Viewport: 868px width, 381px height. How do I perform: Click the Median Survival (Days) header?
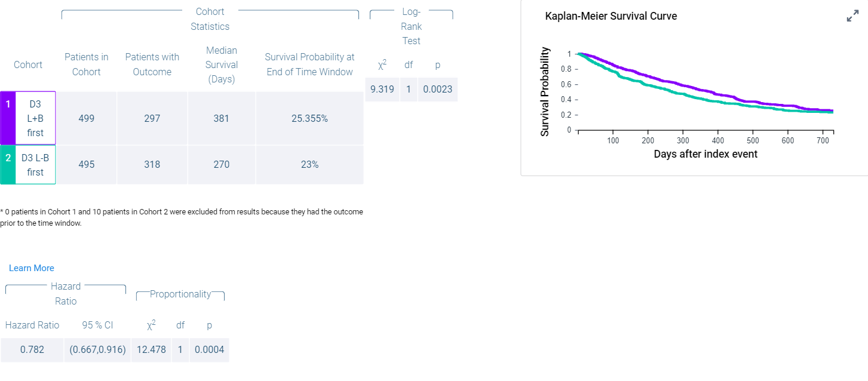click(221, 64)
